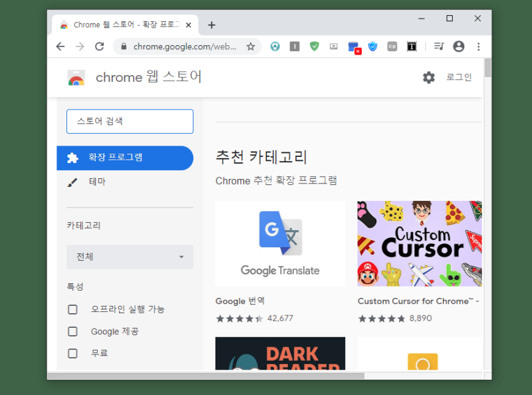This screenshot has width=532, height=395.
Task: Click the chrome 웹 스토어 header title
Action: click(x=148, y=77)
